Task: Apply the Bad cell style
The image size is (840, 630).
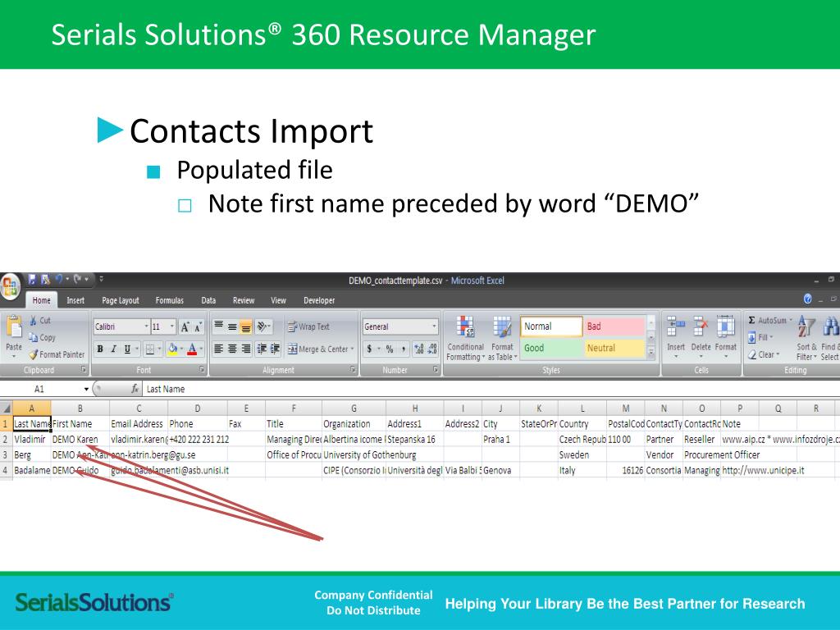Action: (x=614, y=326)
